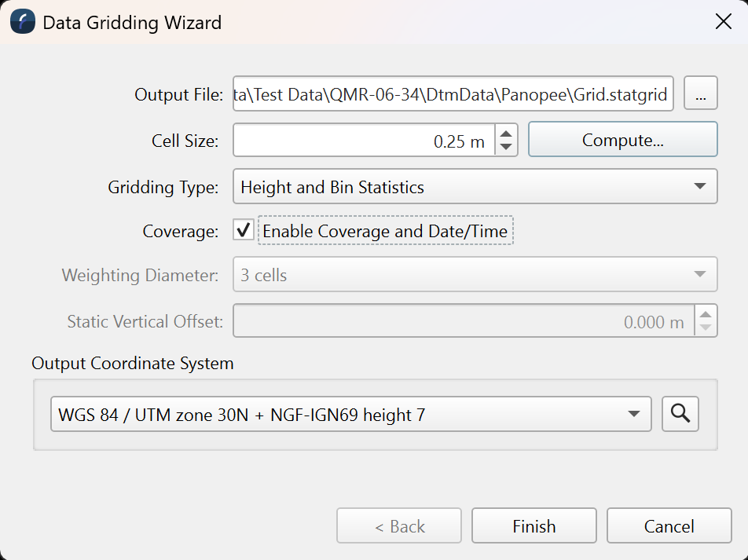Decrease Static Vertical Offset with down arrow
The width and height of the screenshot is (748, 560).
click(x=706, y=328)
